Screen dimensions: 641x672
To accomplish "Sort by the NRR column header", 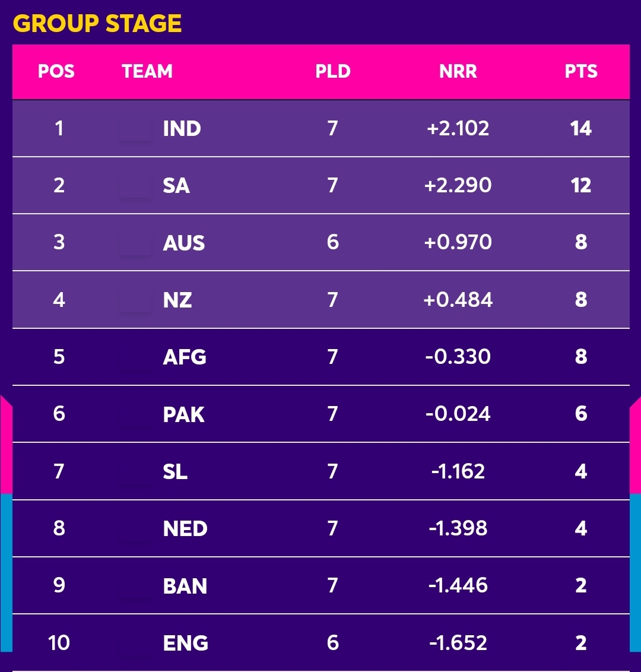I will tap(458, 71).
